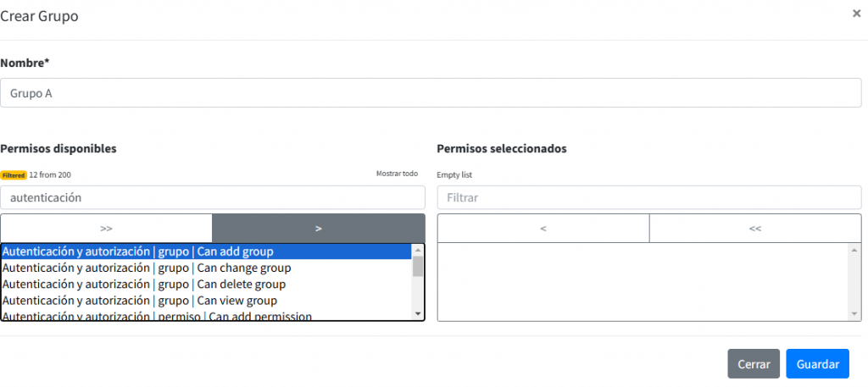Click the Nombre input field
This screenshot has width=868, height=387.
[x=431, y=93]
